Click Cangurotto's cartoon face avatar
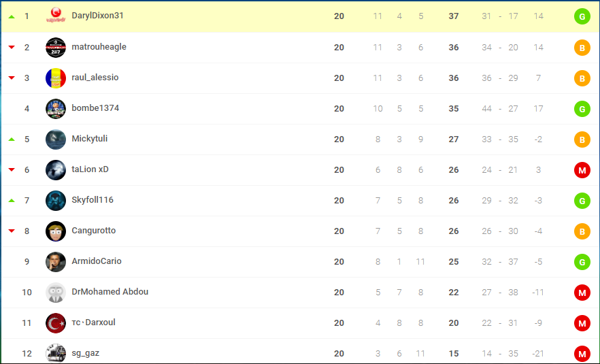The width and height of the screenshot is (600, 364). click(56, 231)
